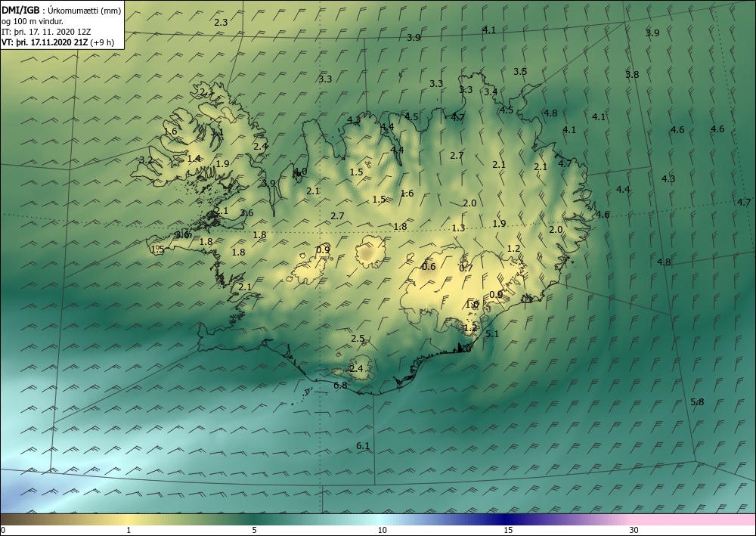Click the 3.8 value in the northeast sea
The height and width of the screenshot is (536, 756).
point(632,74)
